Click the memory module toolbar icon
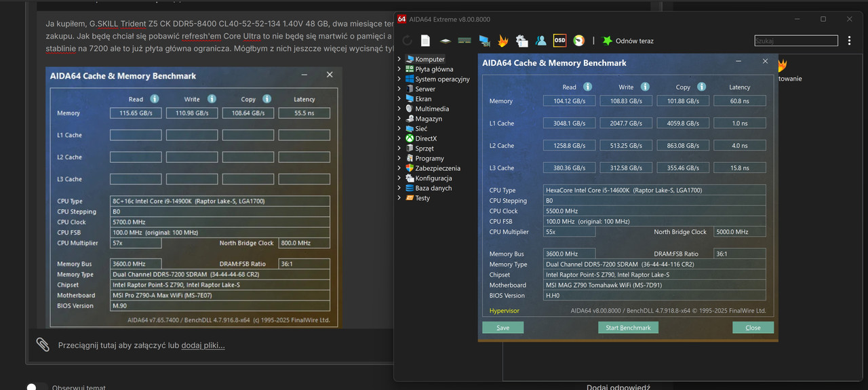The width and height of the screenshot is (868, 390). tap(465, 41)
